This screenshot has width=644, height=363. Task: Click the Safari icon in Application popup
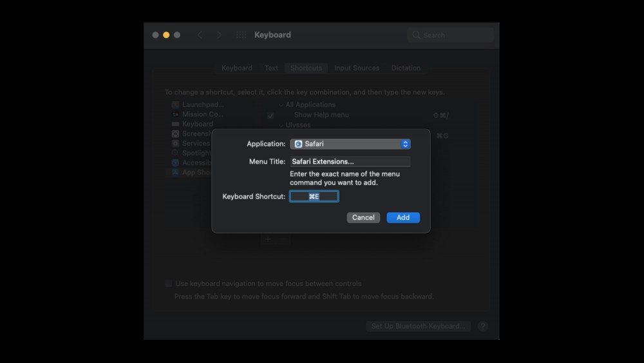299,144
